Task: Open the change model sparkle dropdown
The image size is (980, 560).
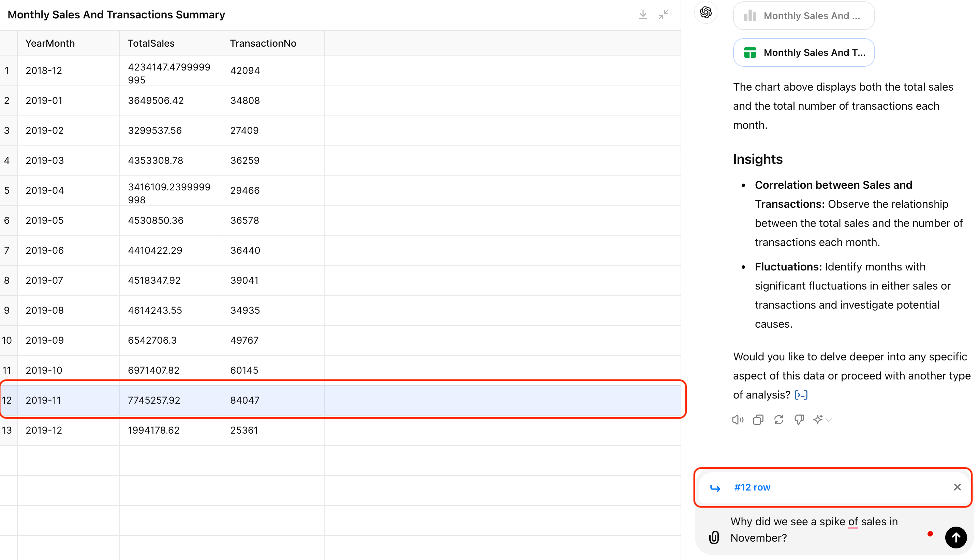Action: point(822,420)
